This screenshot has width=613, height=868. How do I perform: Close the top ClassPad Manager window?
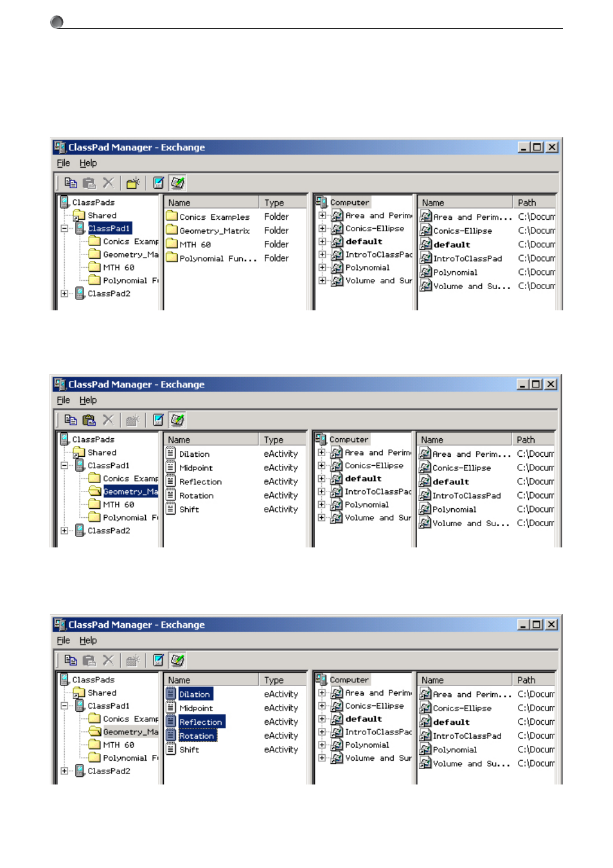(552, 147)
